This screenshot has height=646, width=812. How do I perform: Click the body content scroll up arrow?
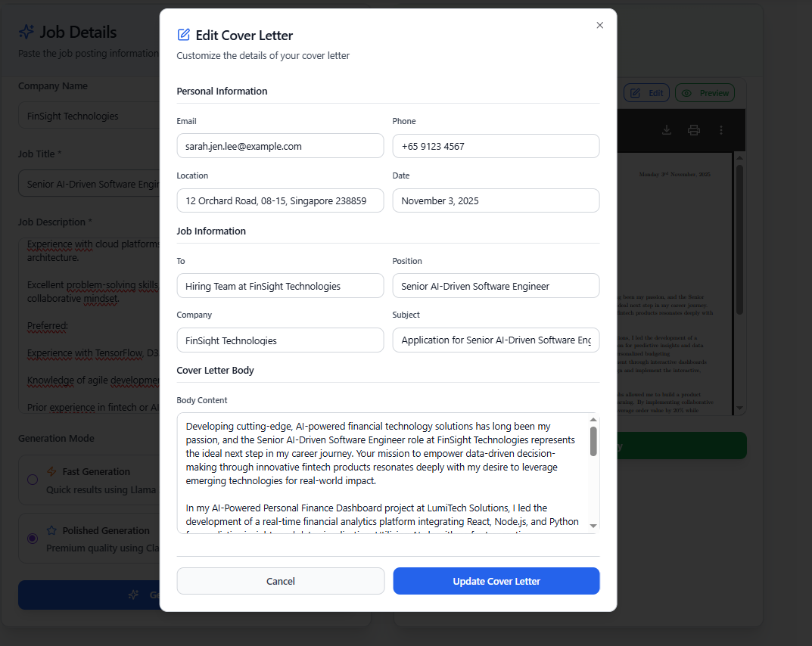click(593, 420)
